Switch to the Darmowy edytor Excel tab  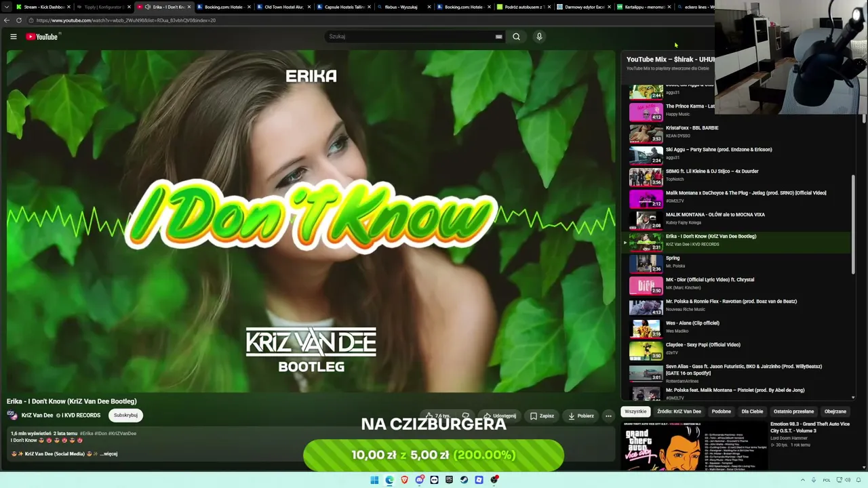click(x=584, y=7)
